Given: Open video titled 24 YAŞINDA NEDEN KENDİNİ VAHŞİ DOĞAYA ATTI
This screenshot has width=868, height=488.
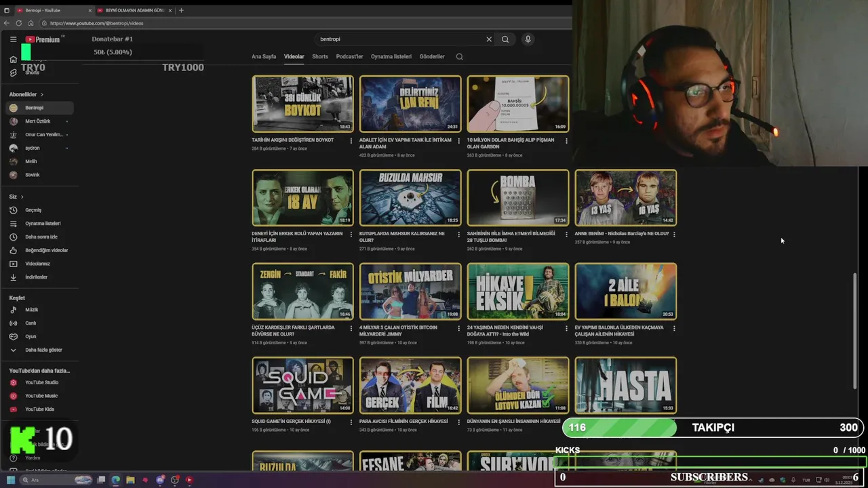Looking at the screenshot, I should [505, 331].
